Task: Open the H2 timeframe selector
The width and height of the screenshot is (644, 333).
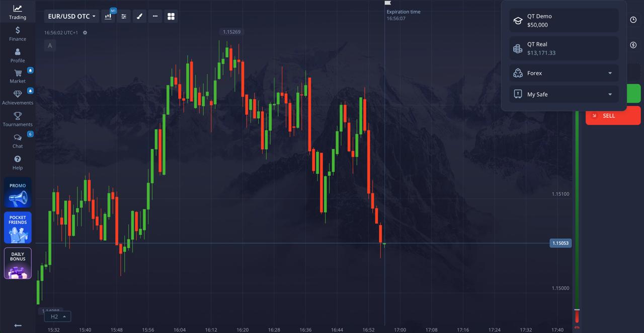Action: [57, 316]
